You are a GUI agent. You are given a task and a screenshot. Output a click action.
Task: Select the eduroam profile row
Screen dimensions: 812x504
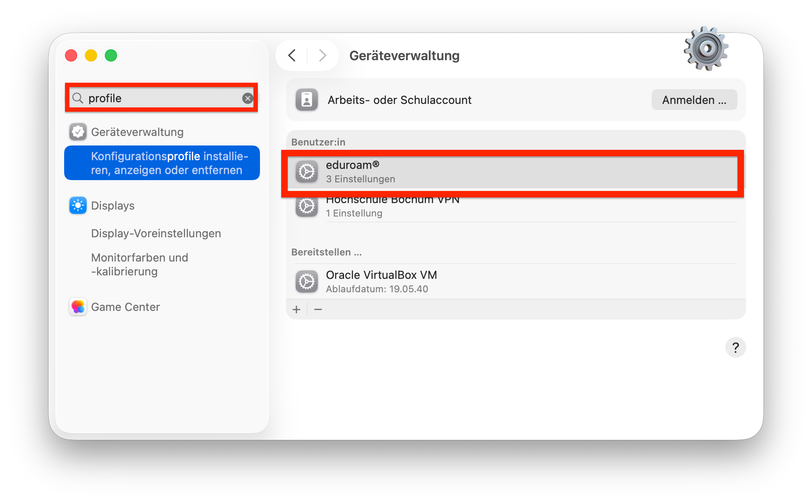(x=511, y=172)
